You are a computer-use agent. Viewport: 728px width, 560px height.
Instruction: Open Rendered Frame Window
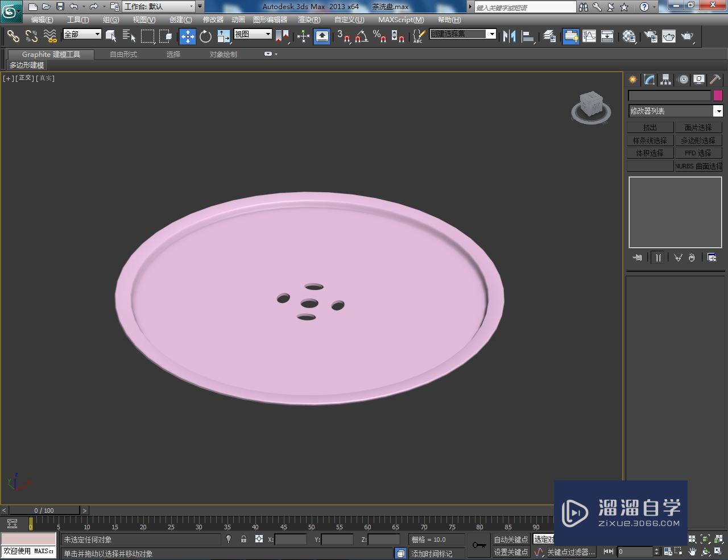pyautogui.click(x=669, y=36)
